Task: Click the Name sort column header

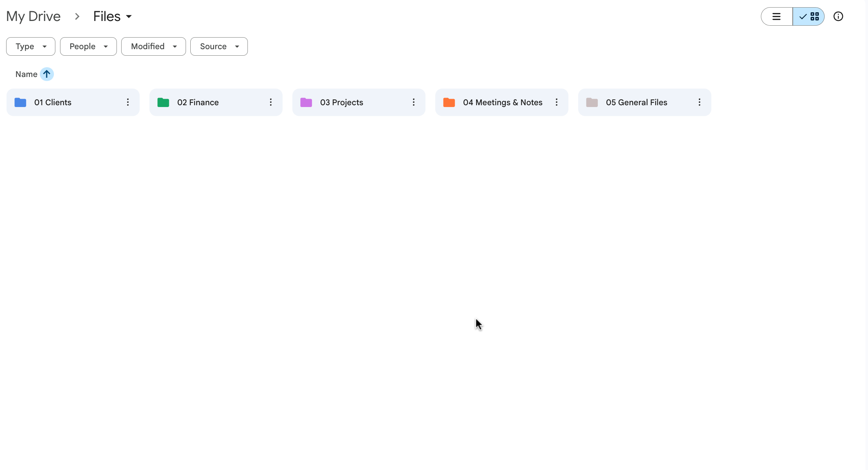Action: (x=26, y=74)
